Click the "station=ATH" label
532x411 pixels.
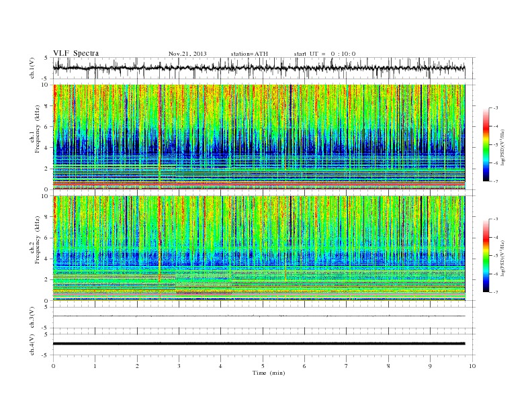pos(249,54)
